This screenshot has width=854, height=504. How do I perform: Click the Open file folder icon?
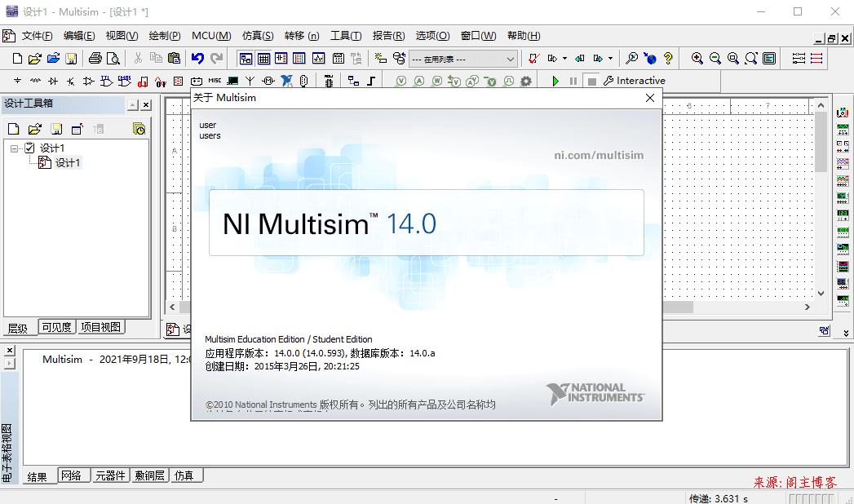point(35,58)
